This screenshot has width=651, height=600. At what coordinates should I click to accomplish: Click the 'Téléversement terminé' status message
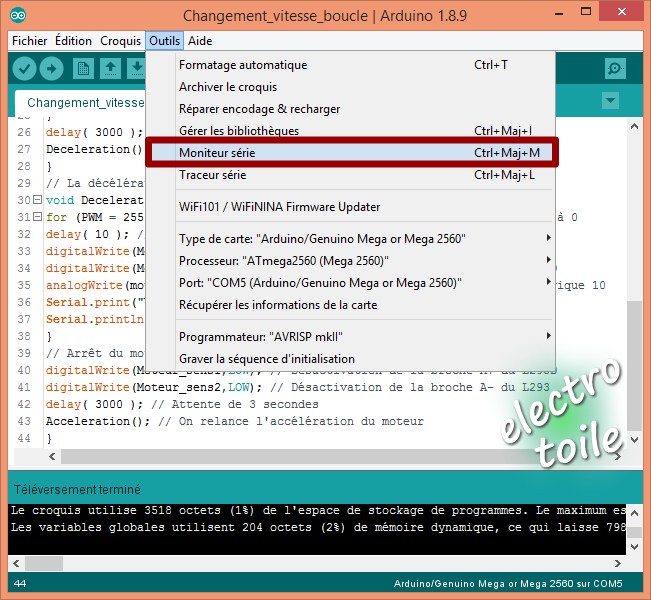[77, 490]
